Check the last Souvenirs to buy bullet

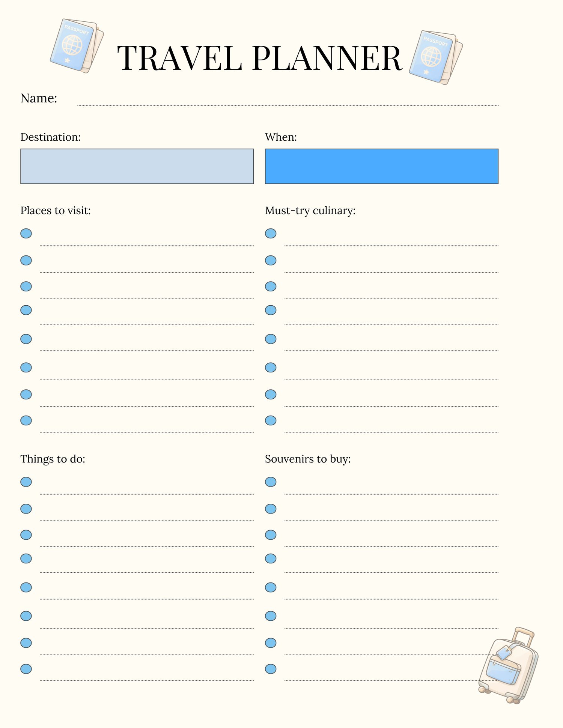pyautogui.click(x=271, y=669)
